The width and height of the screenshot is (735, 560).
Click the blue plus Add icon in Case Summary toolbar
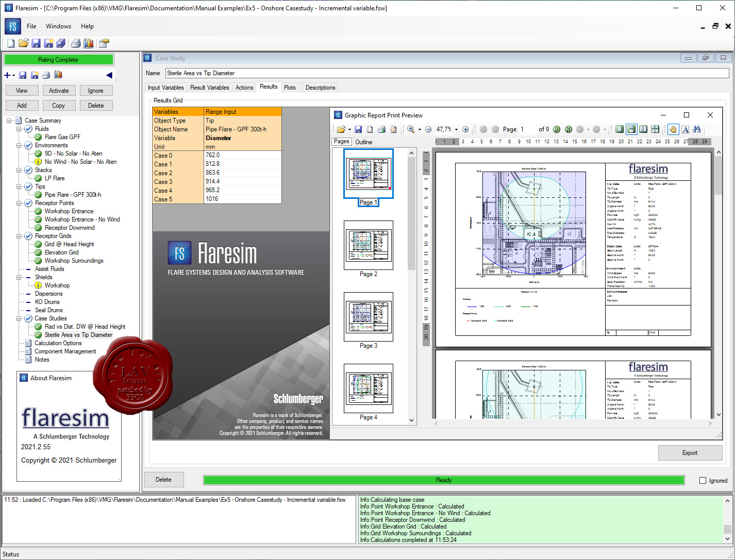(7, 75)
